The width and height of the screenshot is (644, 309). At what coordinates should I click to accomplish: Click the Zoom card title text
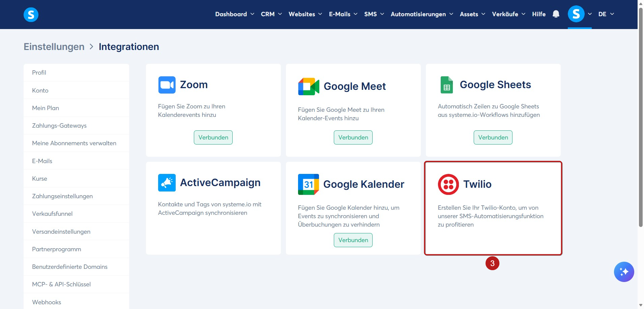[x=194, y=85]
